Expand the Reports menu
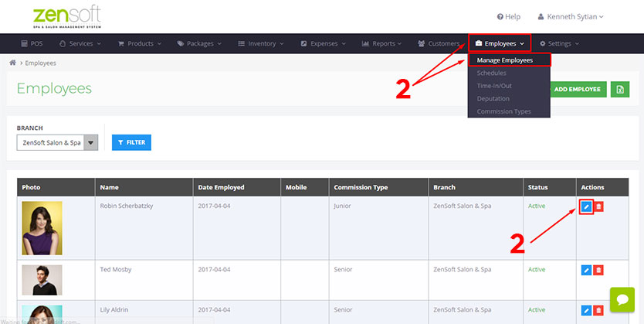This screenshot has width=644, height=324. [381, 43]
